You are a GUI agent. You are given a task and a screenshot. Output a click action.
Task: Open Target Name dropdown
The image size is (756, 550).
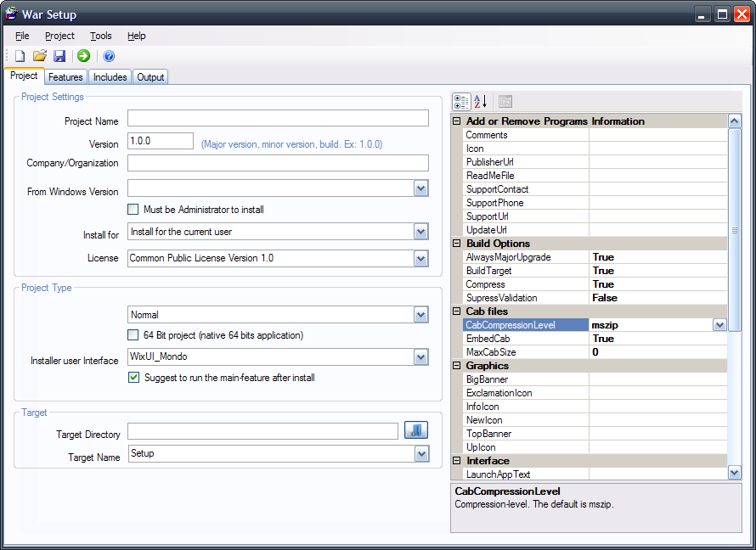(422, 454)
